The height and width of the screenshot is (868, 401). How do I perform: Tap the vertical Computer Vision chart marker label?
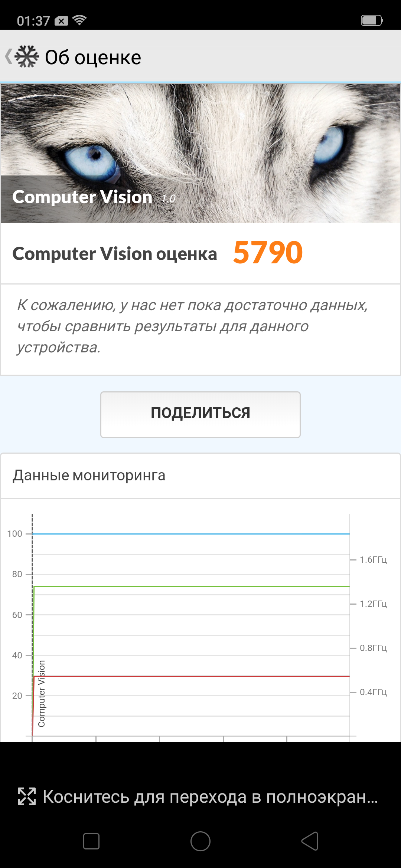pyautogui.click(x=41, y=694)
